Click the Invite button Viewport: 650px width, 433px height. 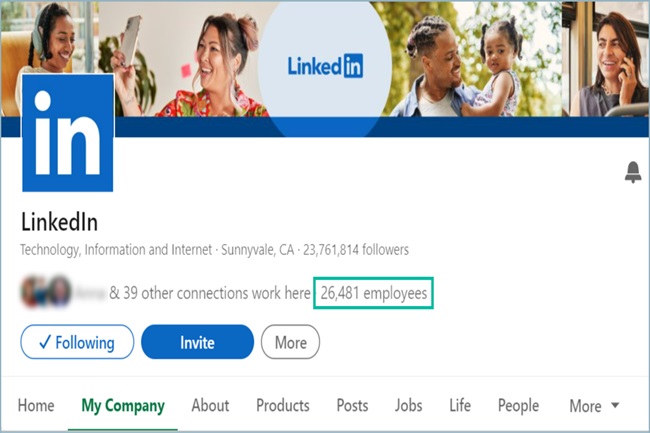pyautogui.click(x=197, y=342)
